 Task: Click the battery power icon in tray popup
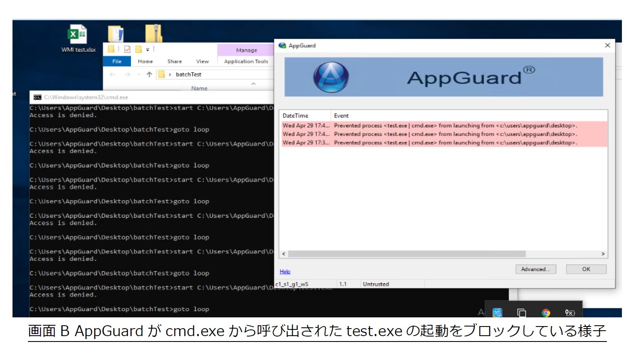click(569, 313)
